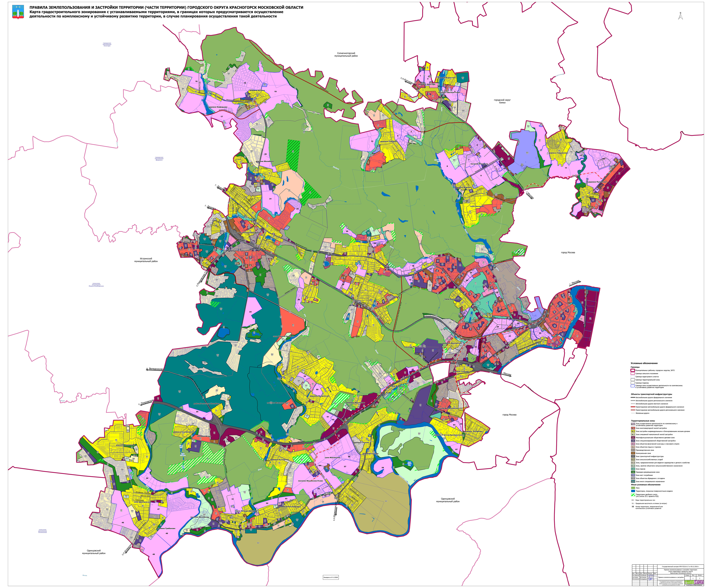Click the brown К communal zone swatch
706x588 pixels.
(x=633, y=453)
